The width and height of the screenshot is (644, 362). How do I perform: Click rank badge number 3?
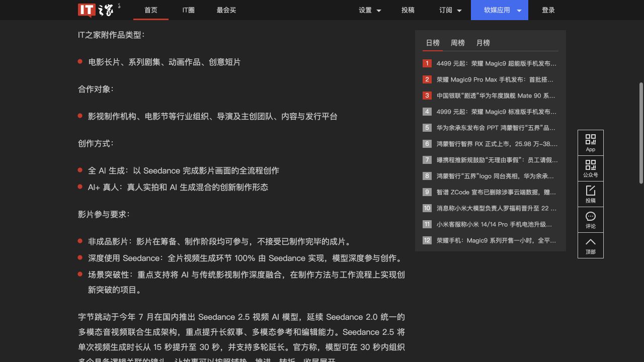(427, 96)
